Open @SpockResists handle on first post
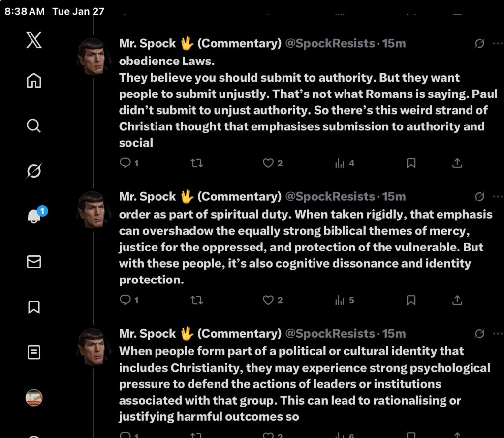Screen dimensions: 504x438 [330, 44]
